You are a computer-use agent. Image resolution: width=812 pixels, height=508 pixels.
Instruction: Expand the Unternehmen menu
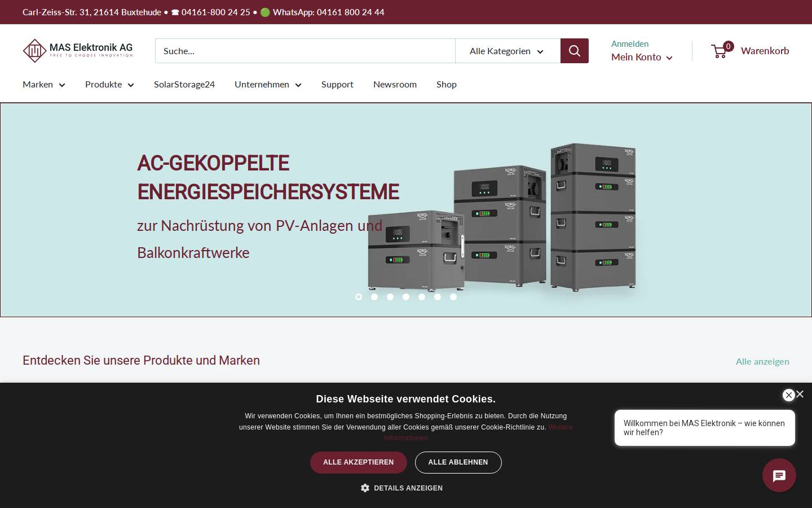coord(268,85)
